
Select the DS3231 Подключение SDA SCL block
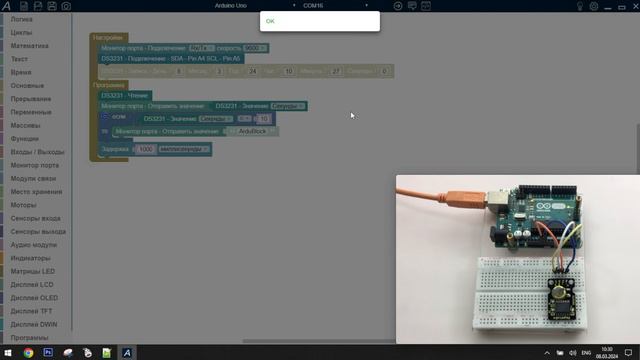coord(171,59)
